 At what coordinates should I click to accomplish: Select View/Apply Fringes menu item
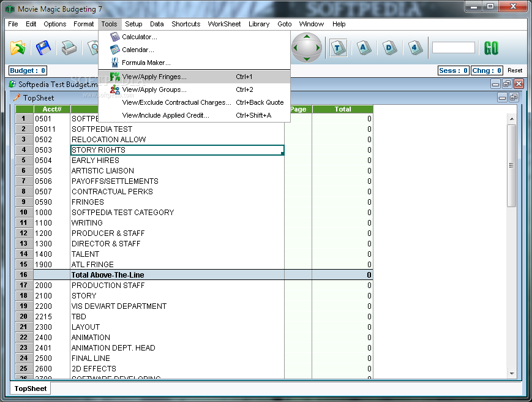pos(194,77)
